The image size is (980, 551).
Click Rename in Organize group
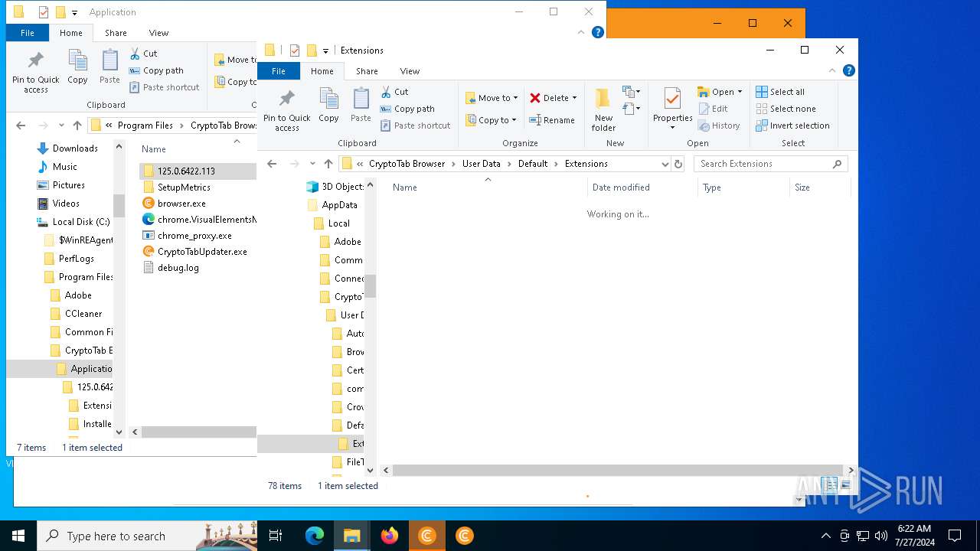[552, 120]
